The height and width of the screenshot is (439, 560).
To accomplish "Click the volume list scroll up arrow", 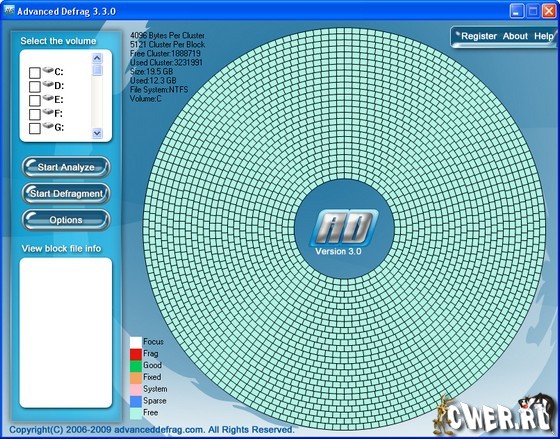I will (x=97, y=58).
